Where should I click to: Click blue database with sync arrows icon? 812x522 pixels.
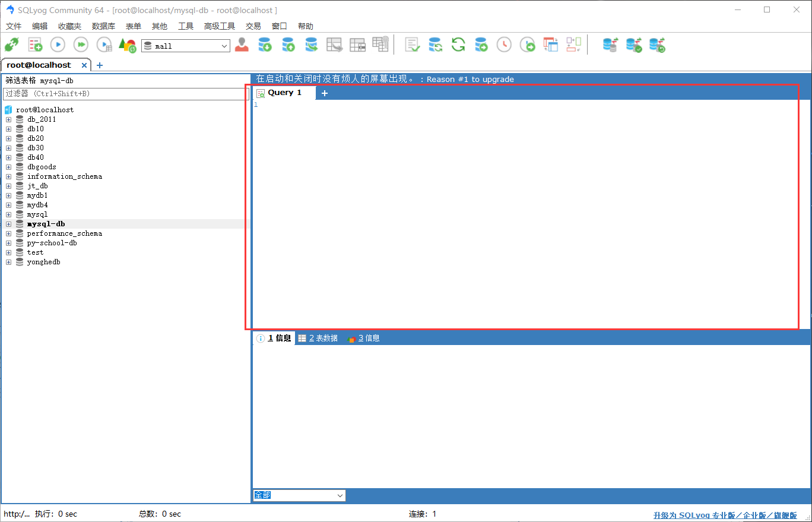[435, 45]
